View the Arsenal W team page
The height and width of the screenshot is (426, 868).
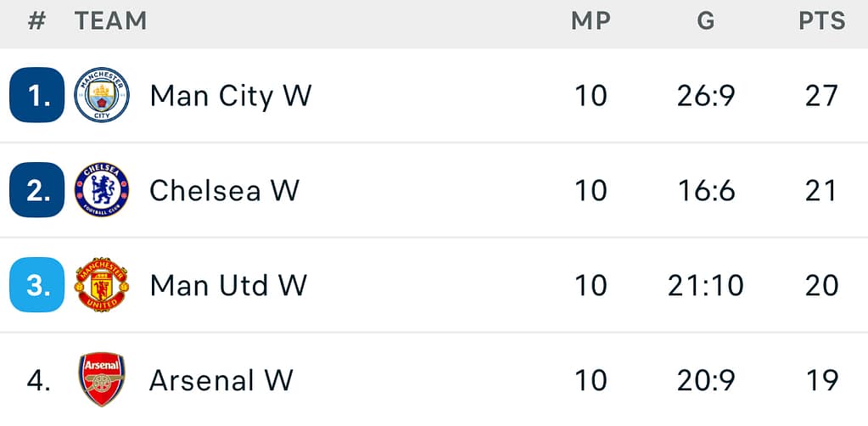(x=221, y=380)
